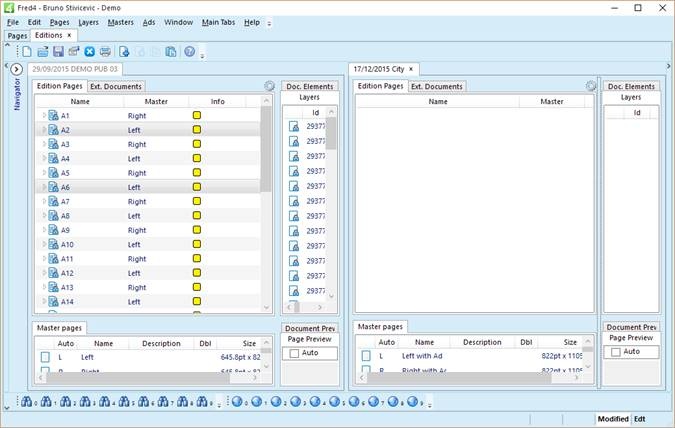The height and width of the screenshot is (428, 675).
Task: Click the globe icon numbered 8
Action: [x=393, y=401]
